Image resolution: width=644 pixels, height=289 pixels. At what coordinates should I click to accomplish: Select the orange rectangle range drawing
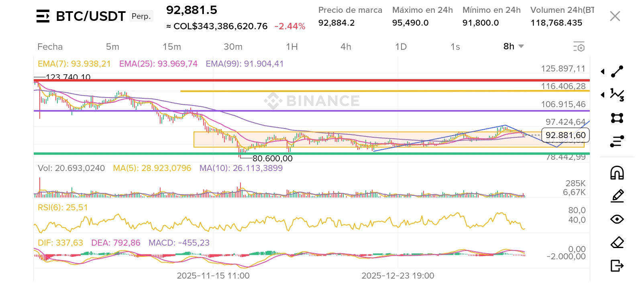tap(389, 140)
